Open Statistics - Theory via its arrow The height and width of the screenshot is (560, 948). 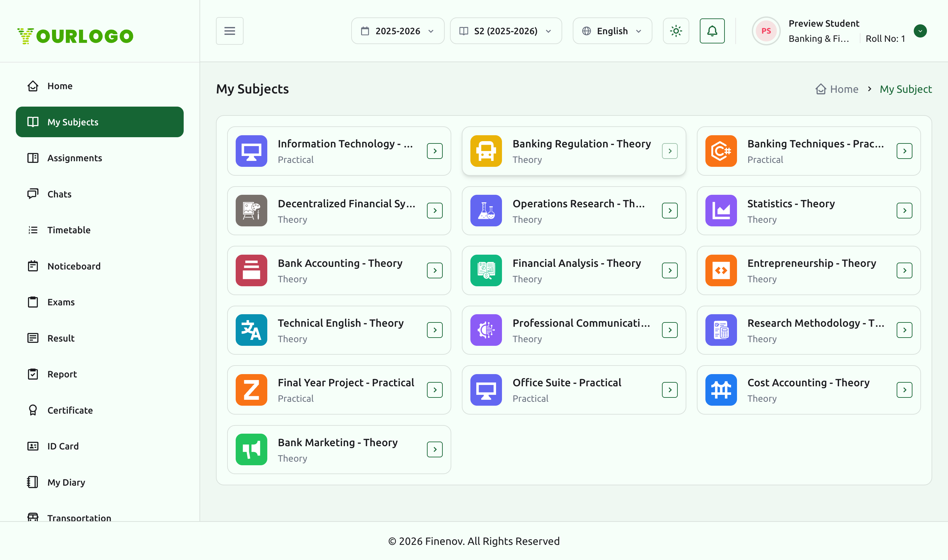coord(904,211)
